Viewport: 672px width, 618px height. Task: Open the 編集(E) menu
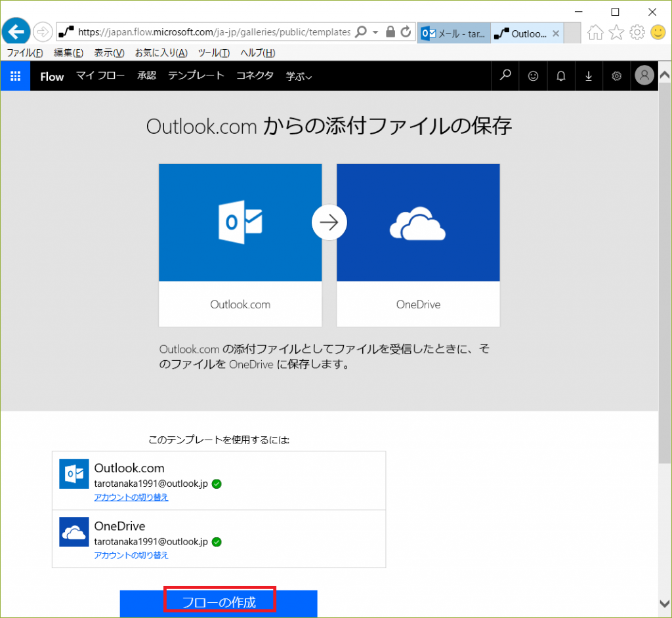pyautogui.click(x=68, y=52)
